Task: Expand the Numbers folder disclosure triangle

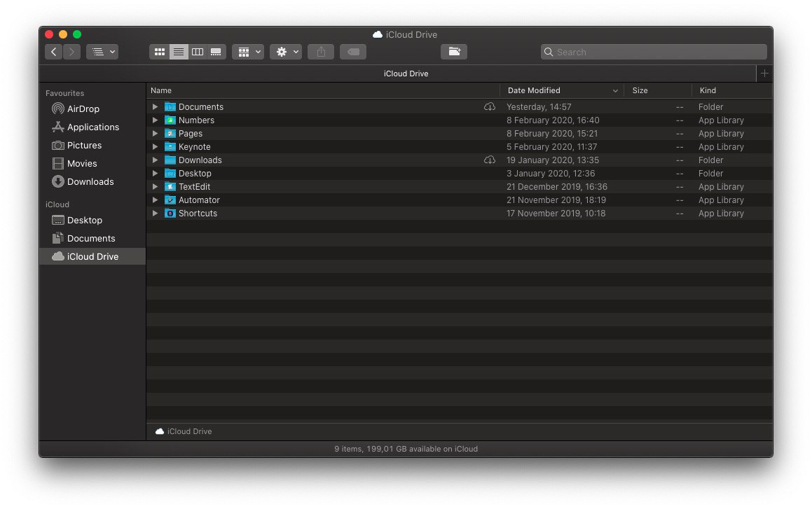Action: point(155,120)
